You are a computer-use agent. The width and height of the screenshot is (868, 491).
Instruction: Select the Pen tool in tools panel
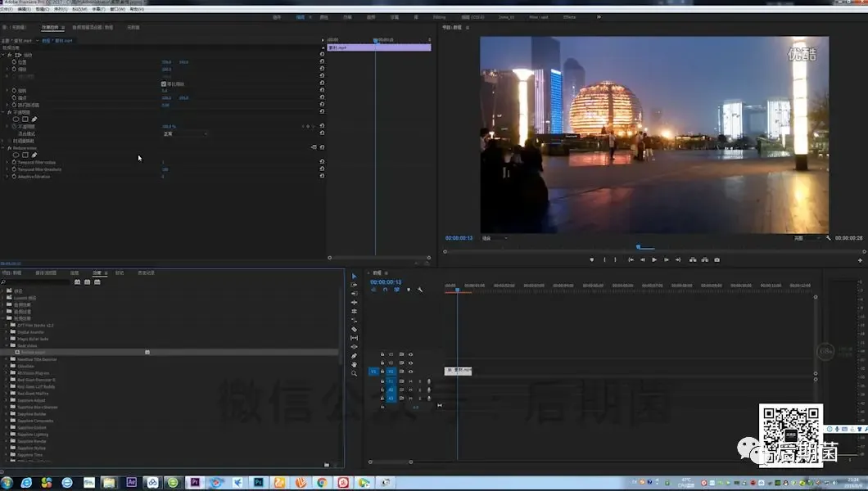point(354,355)
